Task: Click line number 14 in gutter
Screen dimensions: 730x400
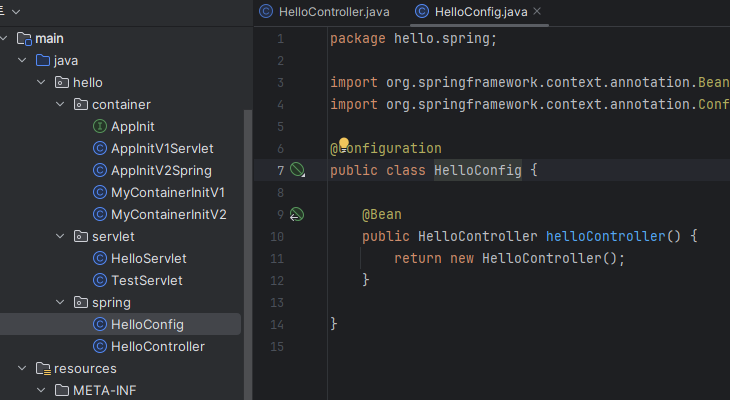Action: point(277,325)
